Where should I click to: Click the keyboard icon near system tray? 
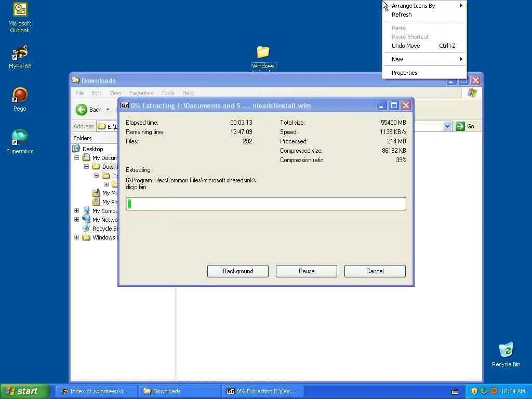click(x=455, y=392)
